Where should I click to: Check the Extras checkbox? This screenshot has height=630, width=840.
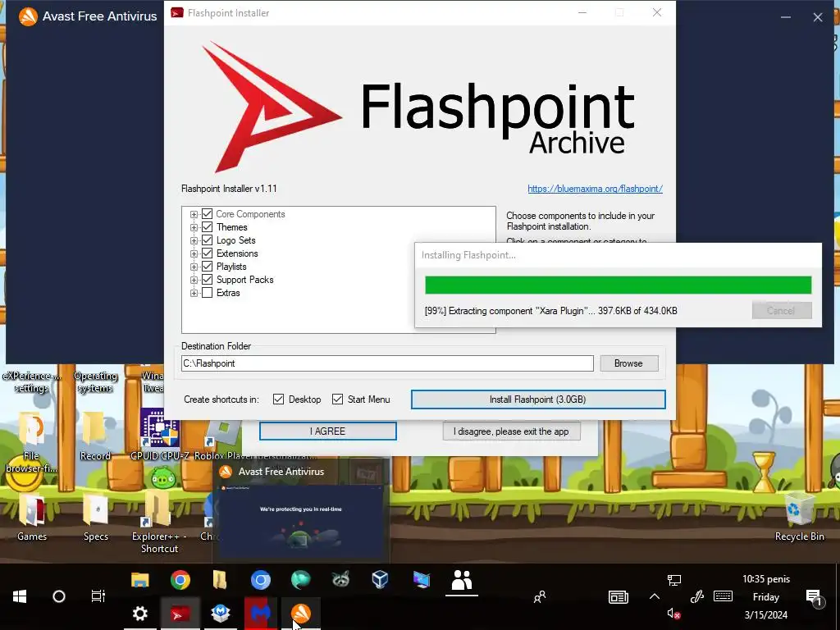pyautogui.click(x=208, y=293)
